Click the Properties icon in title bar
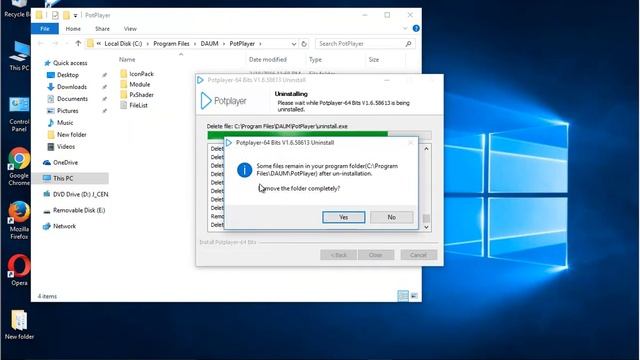This screenshot has height=360, width=640. coord(55,16)
